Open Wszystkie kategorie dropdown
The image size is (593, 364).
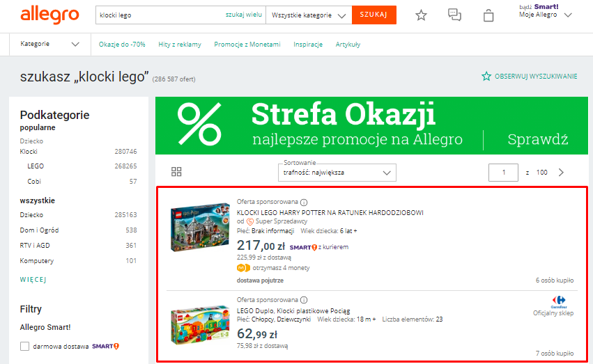click(309, 15)
